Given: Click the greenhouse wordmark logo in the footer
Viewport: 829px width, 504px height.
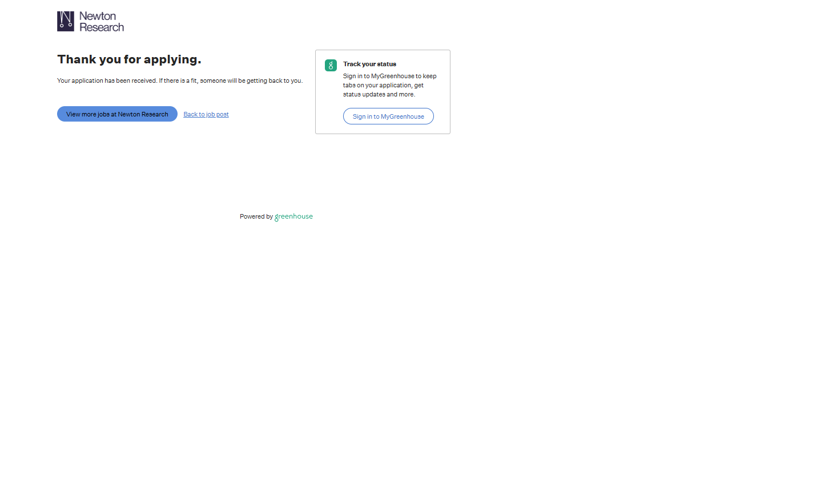Looking at the screenshot, I should coord(294,216).
